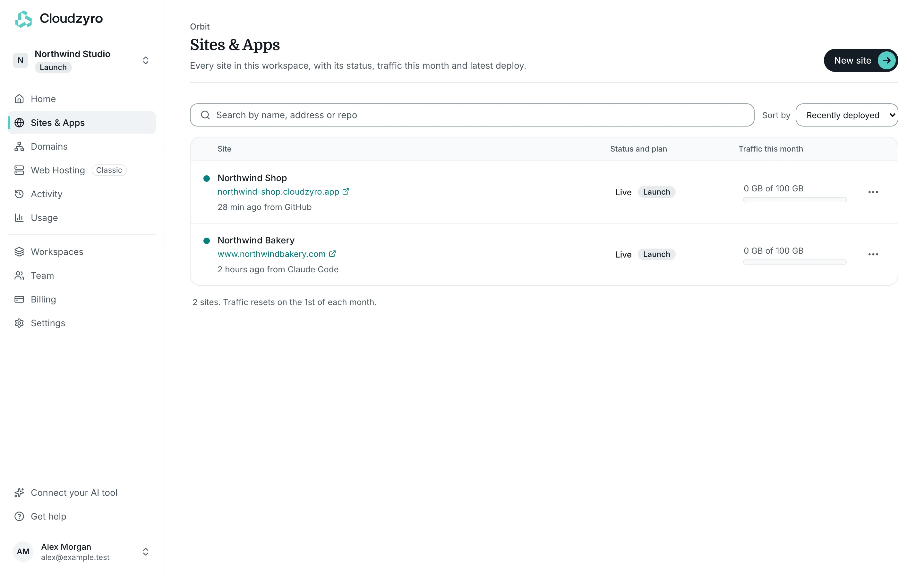
Task: Click the Usage bar chart icon
Action: coord(19,217)
